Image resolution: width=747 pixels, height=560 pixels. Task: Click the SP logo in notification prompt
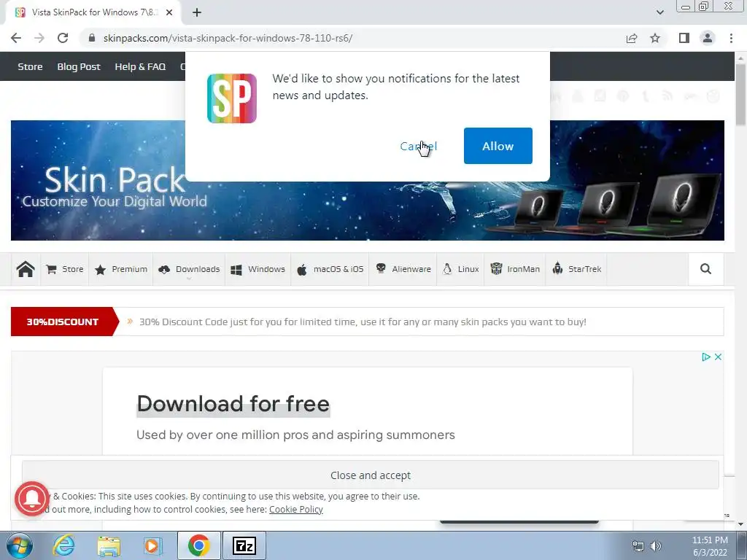tap(232, 98)
